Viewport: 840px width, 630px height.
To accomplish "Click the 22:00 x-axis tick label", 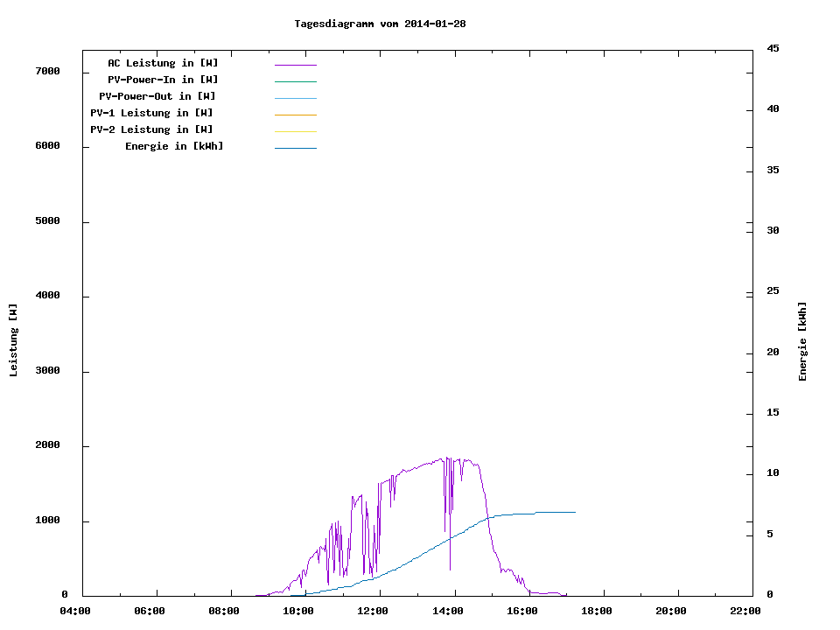I will pyautogui.click(x=745, y=612).
